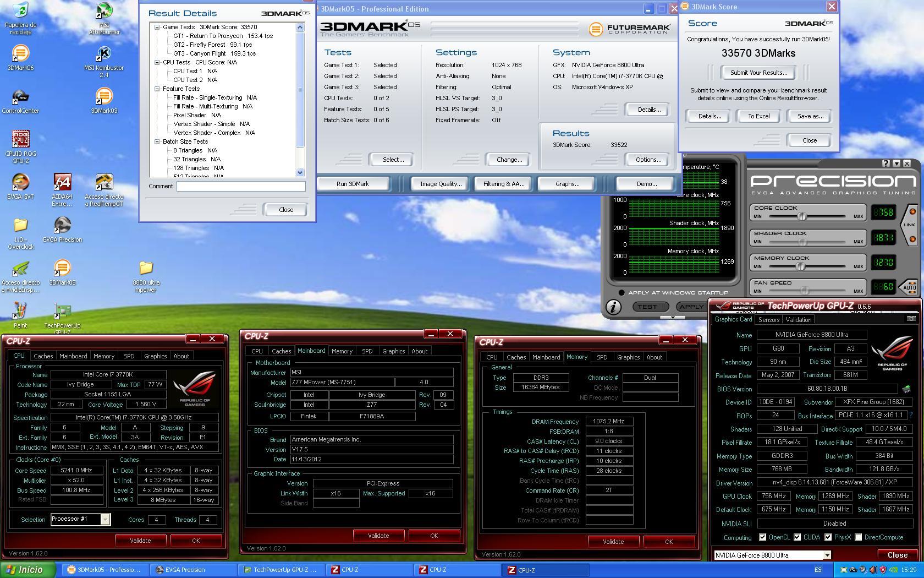Click the Bus Interface question mark icon

[911, 415]
